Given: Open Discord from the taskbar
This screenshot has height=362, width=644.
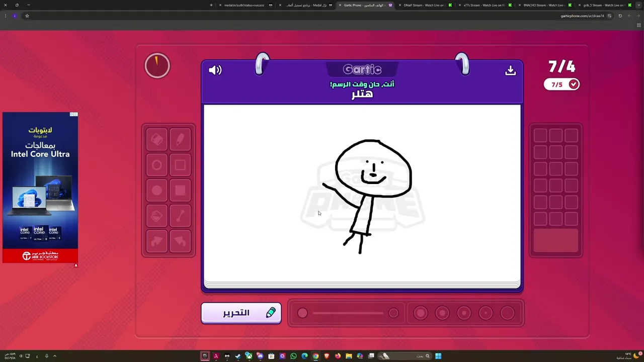Looking at the screenshot, I should (260, 356).
